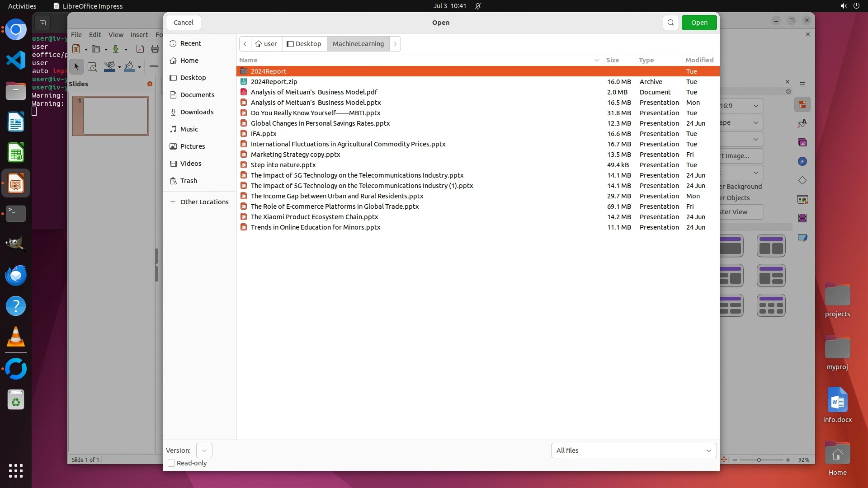Image resolution: width=868 pixels, height=488 pixels.
Task: Select Downloads in the places sidebar
Action: (197, 112)
